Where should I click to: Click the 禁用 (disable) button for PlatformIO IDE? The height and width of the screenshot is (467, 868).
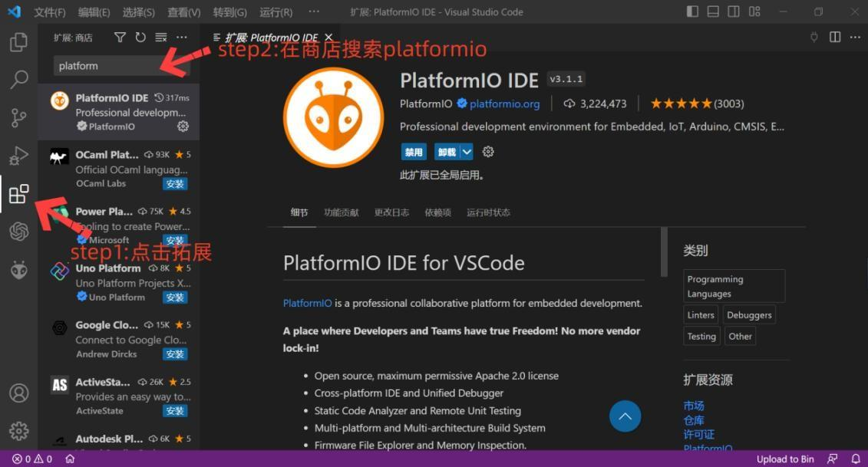(x=414, y=152)
